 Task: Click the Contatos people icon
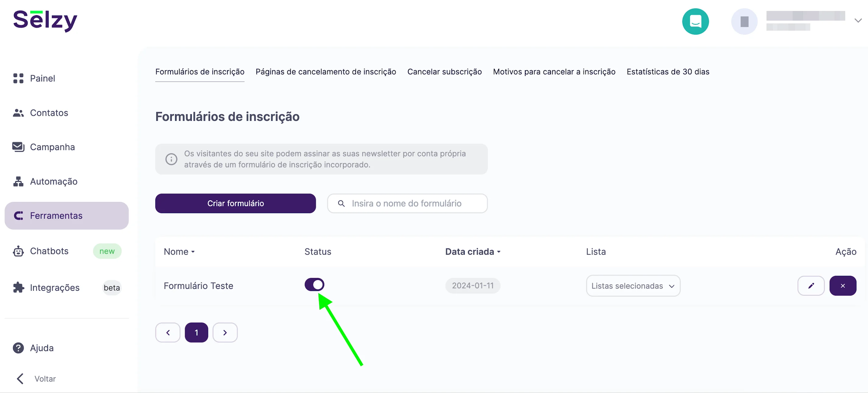click(x=18, y=113)
